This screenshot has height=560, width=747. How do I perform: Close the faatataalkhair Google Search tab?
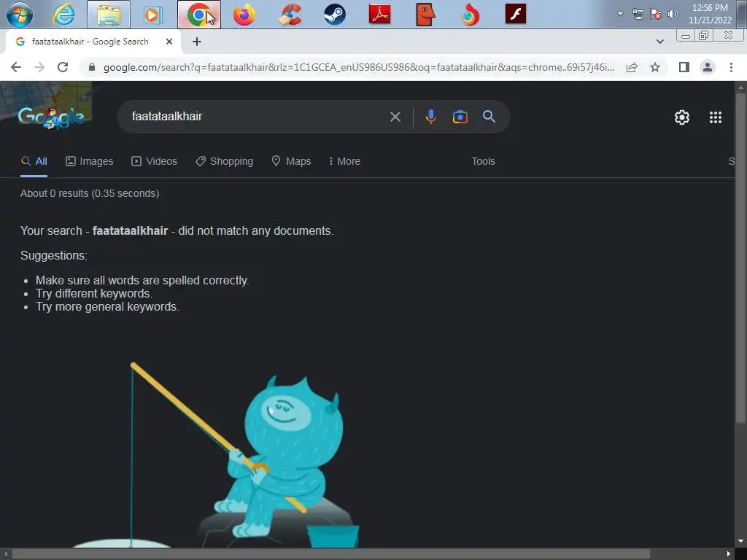pos(169,42)
